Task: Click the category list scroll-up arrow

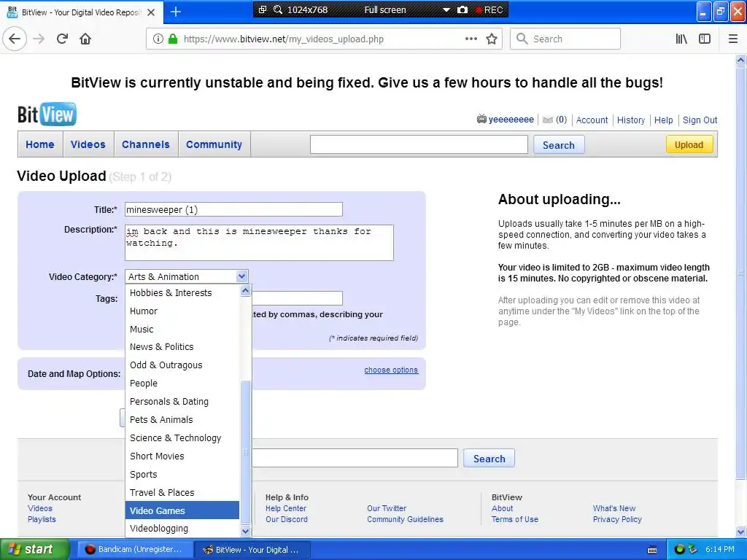Action: click(x=245, y=290)
